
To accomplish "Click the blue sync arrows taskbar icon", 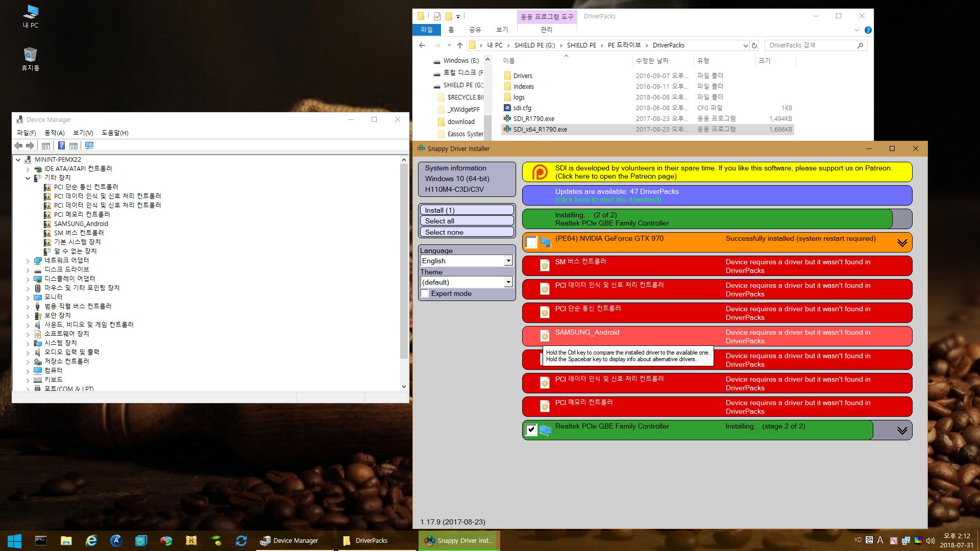I will point(241,541).
